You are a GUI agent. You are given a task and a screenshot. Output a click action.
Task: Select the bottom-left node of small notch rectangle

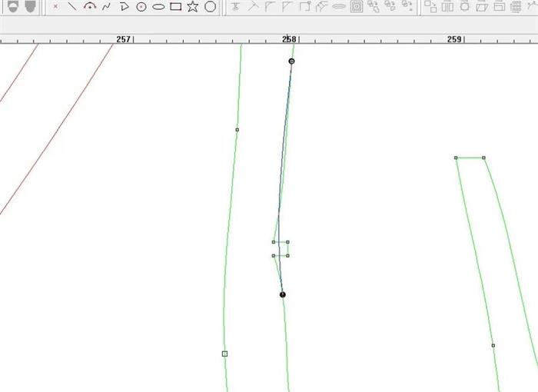coord(274,256)
